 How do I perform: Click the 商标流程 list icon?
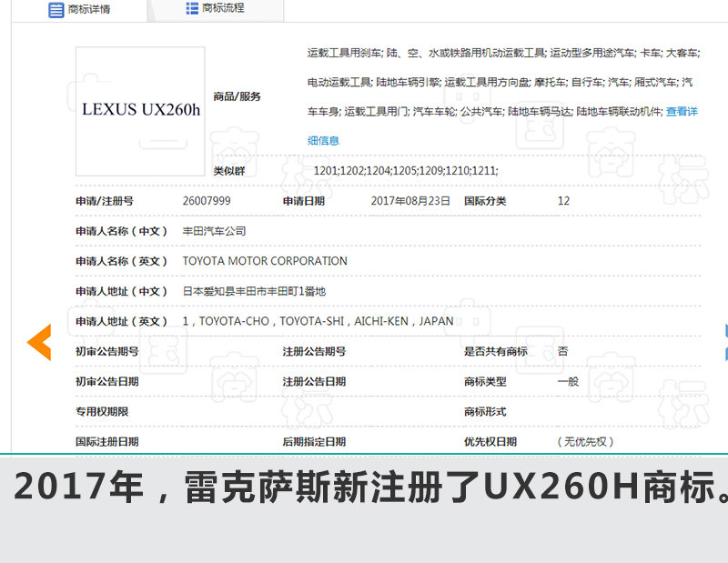[192, 8]
